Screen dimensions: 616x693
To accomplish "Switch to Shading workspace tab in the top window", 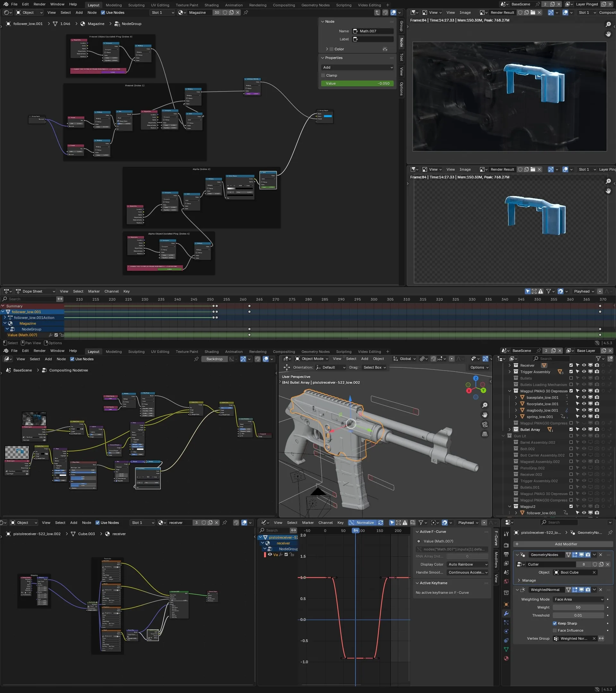I will [211, 5].
